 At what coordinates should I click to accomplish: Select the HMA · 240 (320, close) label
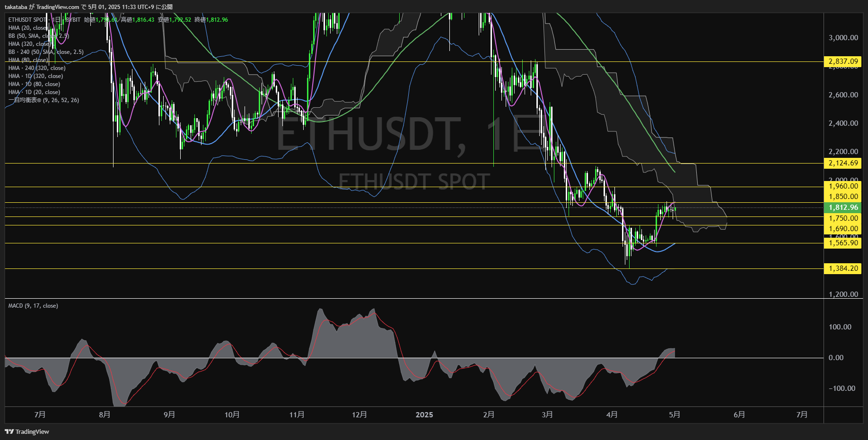click(x=37, y=68)
